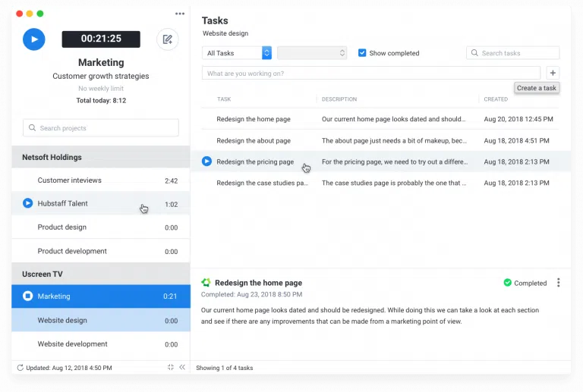Click the compact view icon in footer

click(171, 368)
